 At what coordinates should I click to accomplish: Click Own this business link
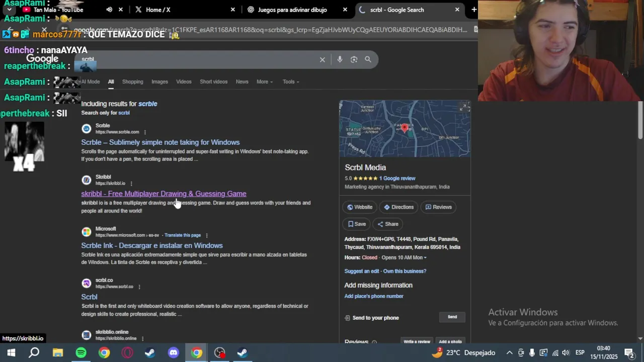click(x=405, y=271)
